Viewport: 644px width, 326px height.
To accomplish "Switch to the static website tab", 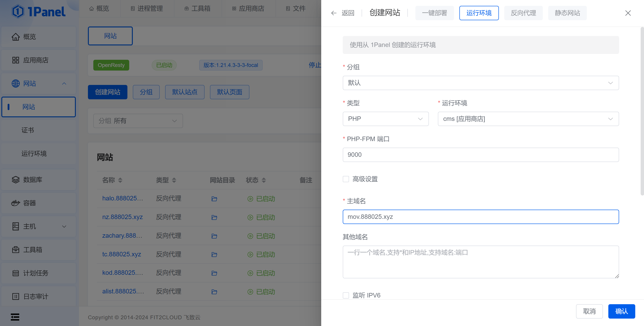I will pos(567,13).
